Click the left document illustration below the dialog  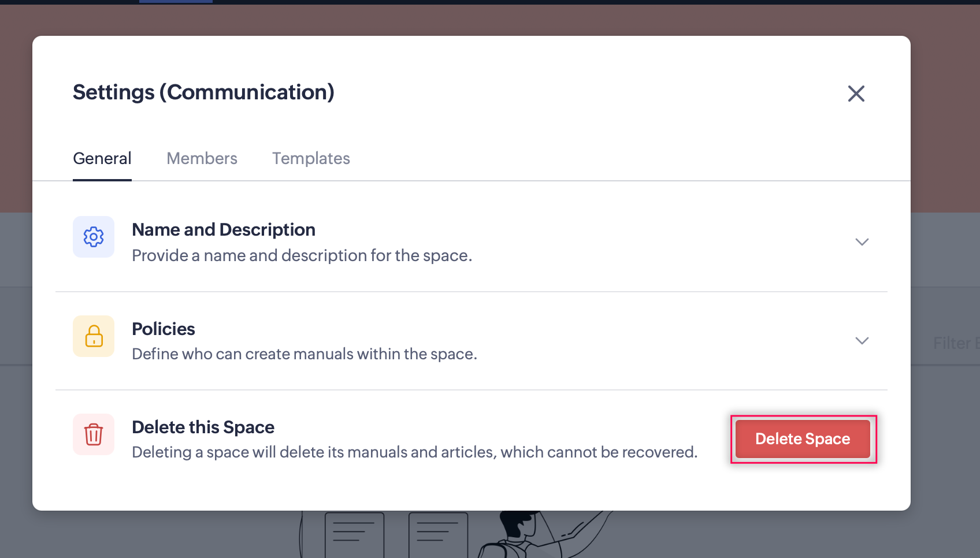[x=354, y=534]
